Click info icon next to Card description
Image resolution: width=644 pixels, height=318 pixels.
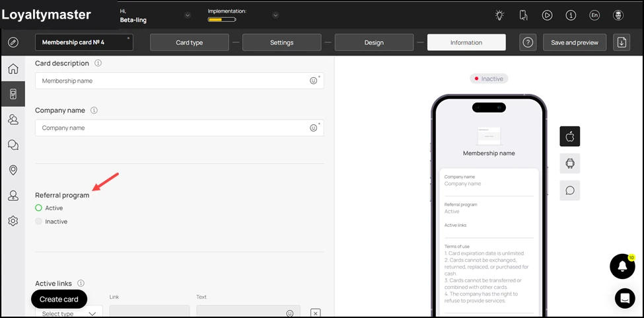point(98,63)
